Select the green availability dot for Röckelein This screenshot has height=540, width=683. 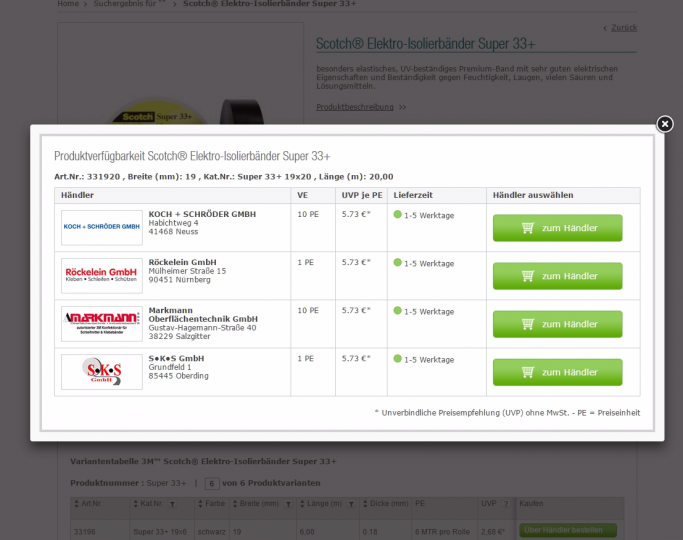[397, 262]
